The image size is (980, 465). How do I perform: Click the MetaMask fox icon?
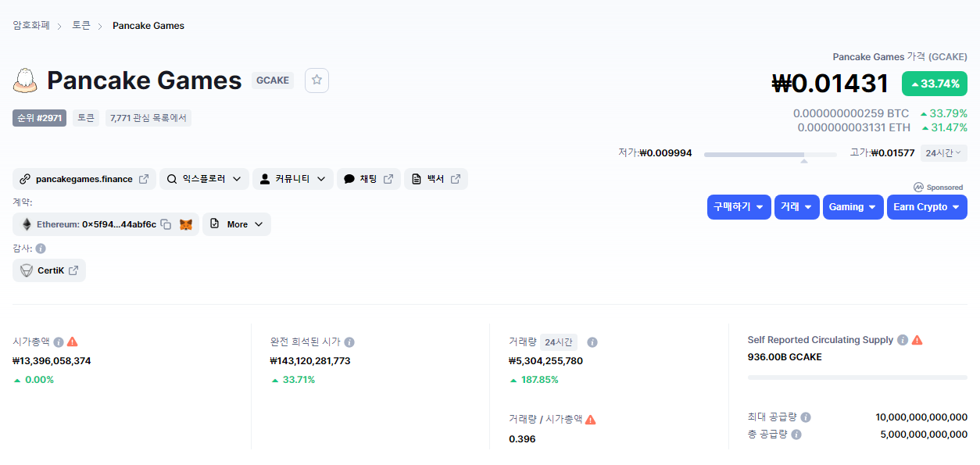point(186,224)
